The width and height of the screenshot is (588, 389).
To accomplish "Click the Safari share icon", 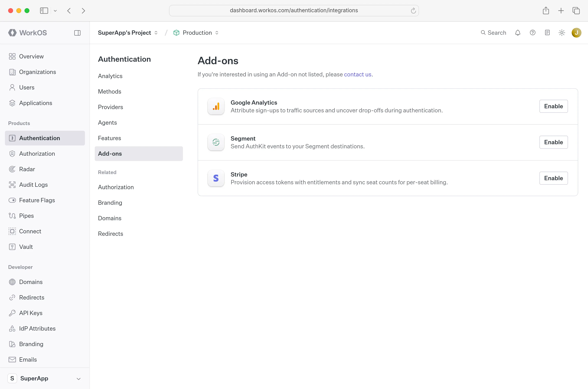I will coord(546,10).
